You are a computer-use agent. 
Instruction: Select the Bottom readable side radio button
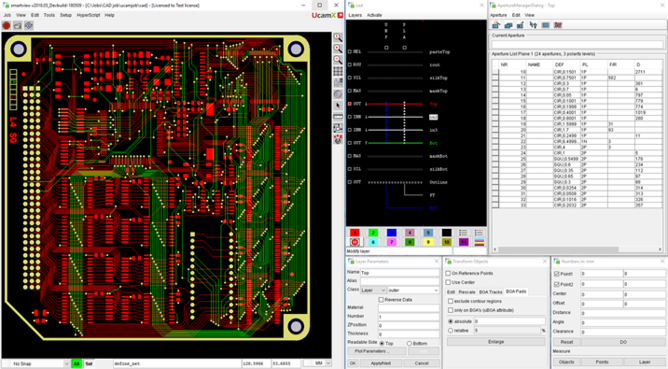click(x=409, y=343)
